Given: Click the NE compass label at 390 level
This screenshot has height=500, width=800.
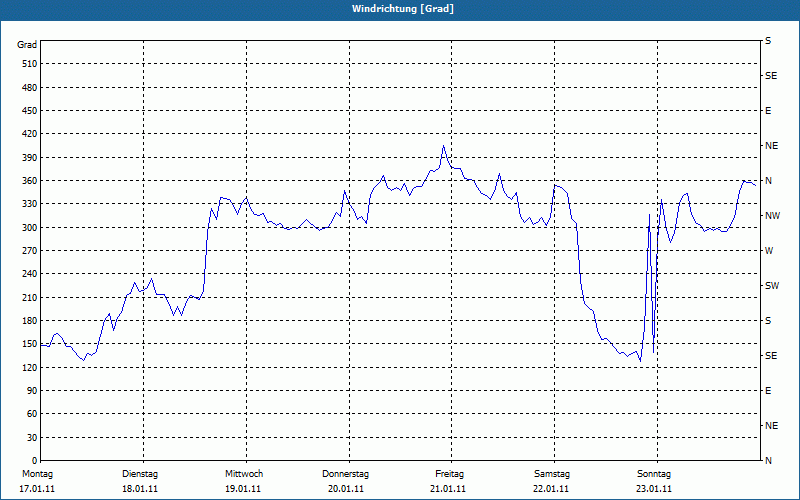Looking at the screenshot, I should [x=772, y=146].
